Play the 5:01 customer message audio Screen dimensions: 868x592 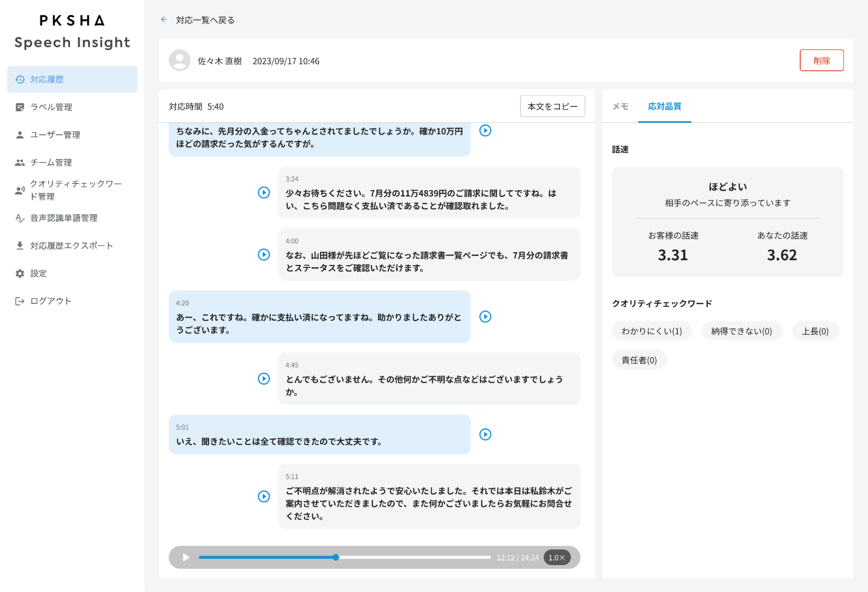tap(485, 434)
